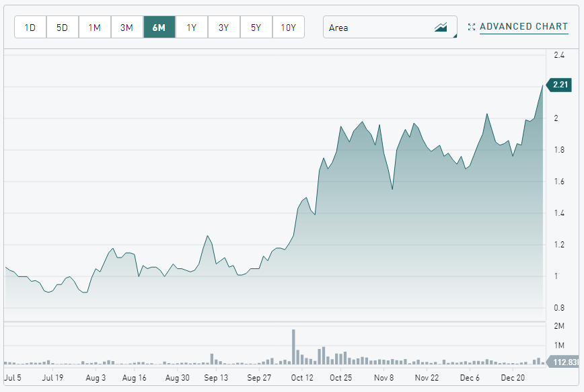
Task: Click the Nov 22 date axis label
Action: [x=427, y=377]
